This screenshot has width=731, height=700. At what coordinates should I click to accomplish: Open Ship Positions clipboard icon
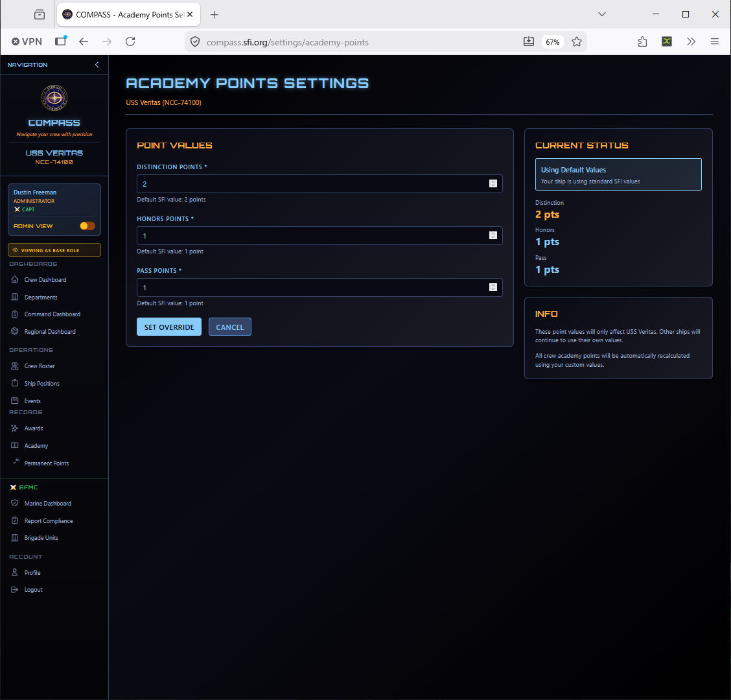click(x=15, y=383)
